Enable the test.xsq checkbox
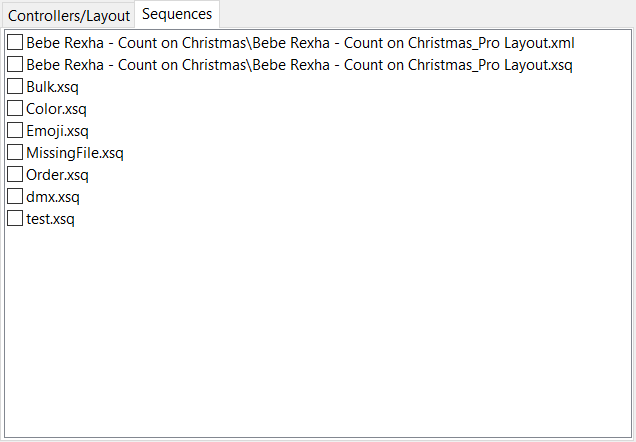This screenshot has width=636, height=442. (15, 218)
